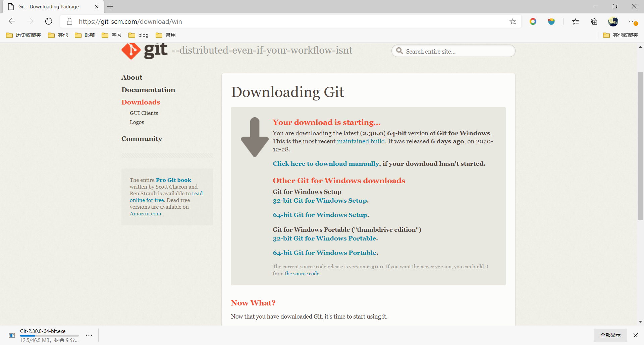Expand the 学习 bookmarks folder
Viewport: 644px width, 345px height.
point(112,35)
